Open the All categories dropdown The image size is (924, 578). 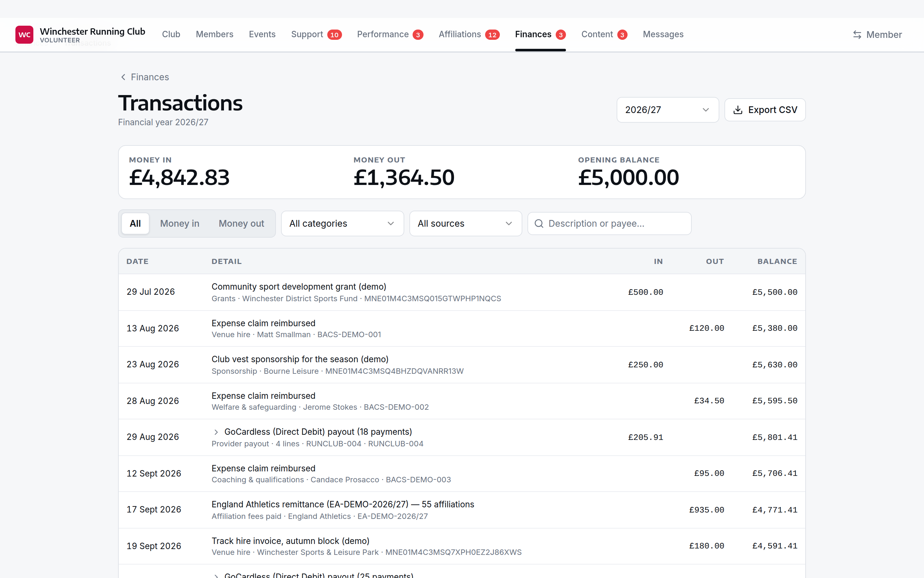click(342, 223)
